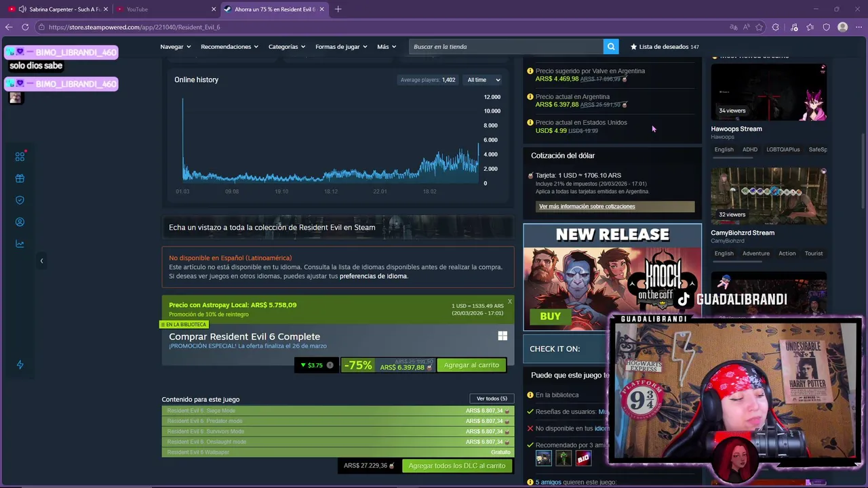868x488 pixels.
Task: Click the Windows platform icon on purchase box
Action: point(502,336)
